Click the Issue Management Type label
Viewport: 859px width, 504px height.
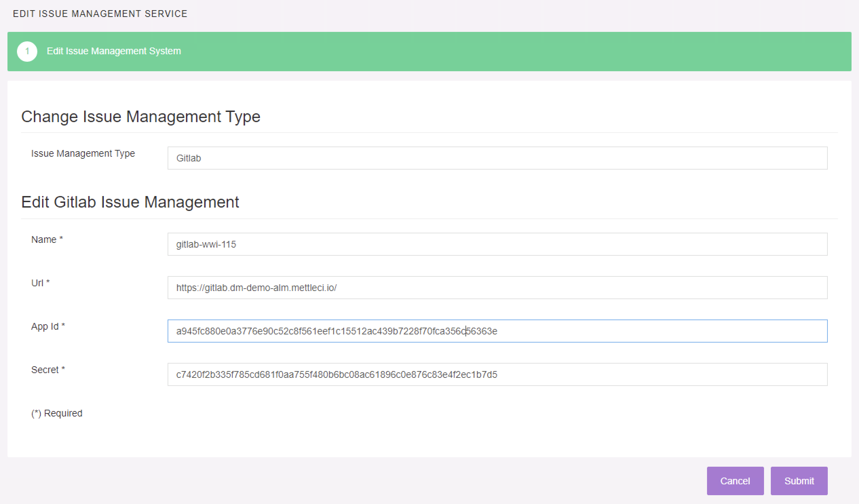83,153
